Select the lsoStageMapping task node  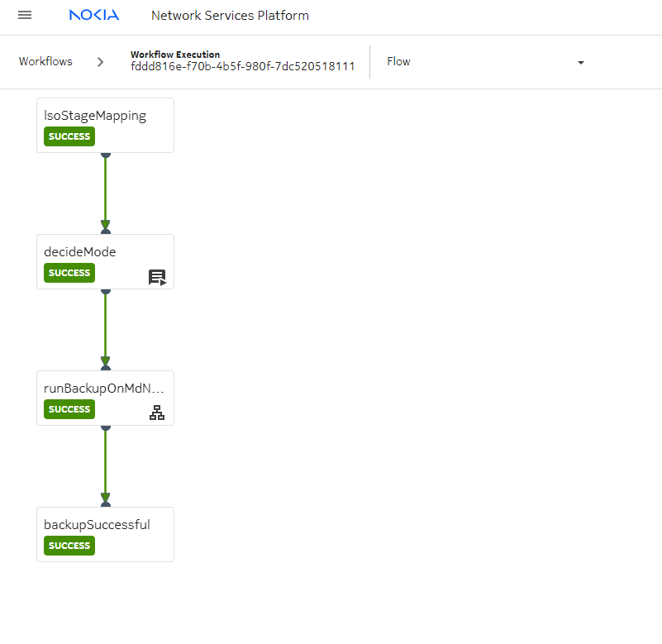click(105, 117)
